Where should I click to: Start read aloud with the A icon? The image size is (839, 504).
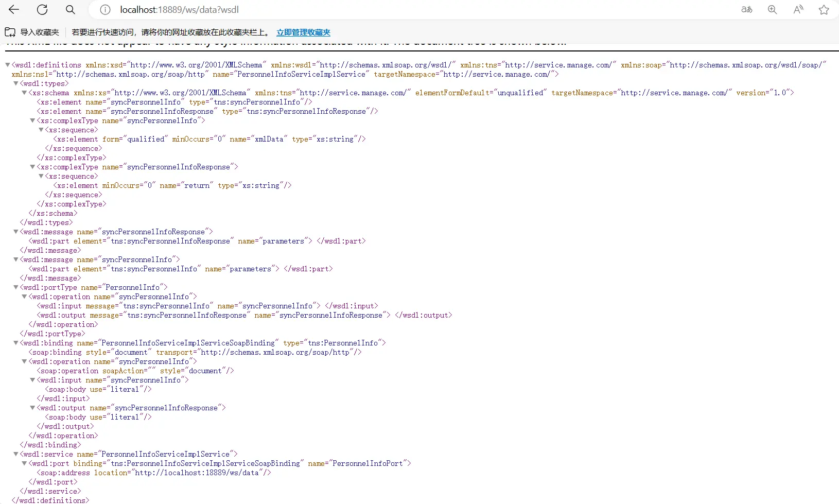[x=798, y=9]
